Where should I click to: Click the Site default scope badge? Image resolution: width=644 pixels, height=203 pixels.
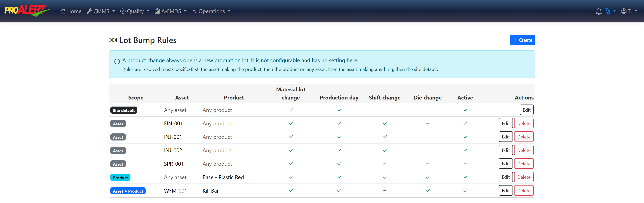click(124, 110)
